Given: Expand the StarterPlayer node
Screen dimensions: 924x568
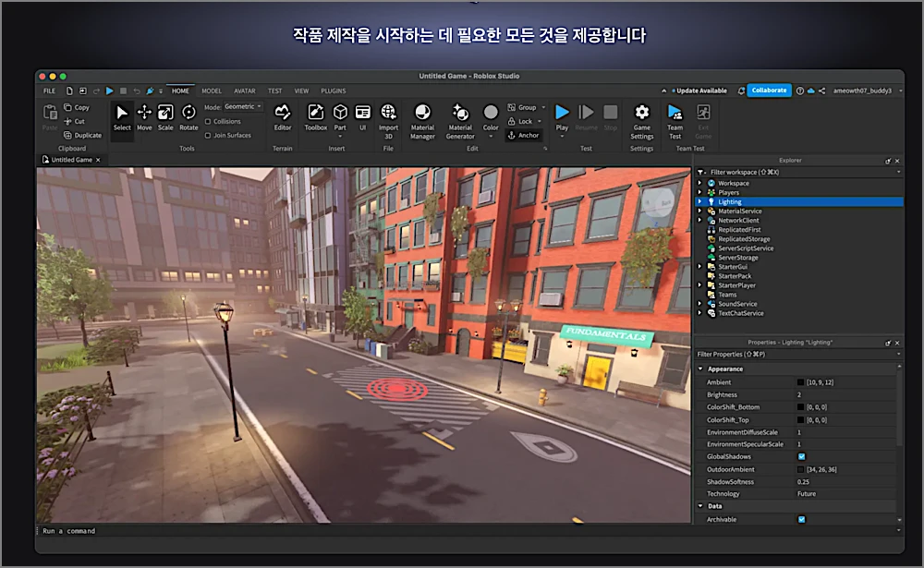Looking at the screenshot, I should [x=700, y=285].
